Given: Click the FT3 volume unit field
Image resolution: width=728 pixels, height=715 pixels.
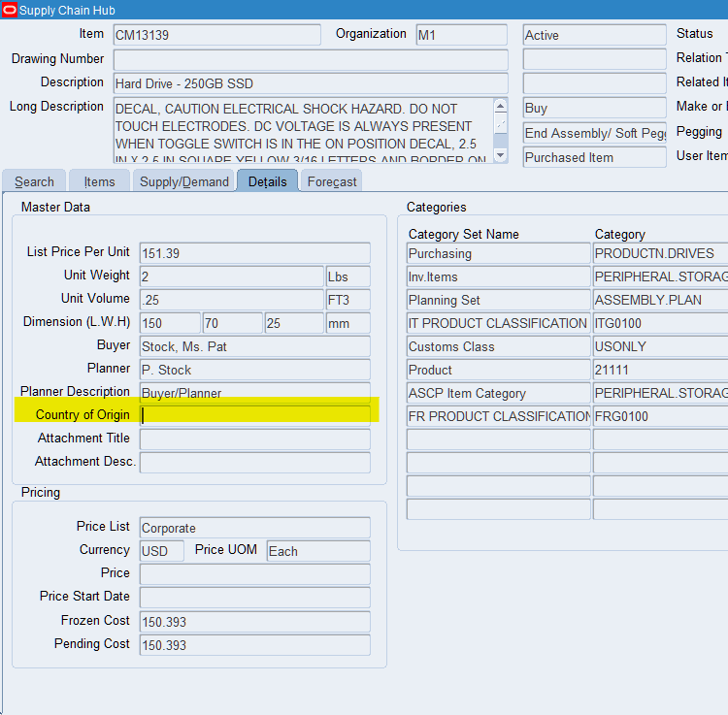Looking at the screenshot, I should (348, 300).
